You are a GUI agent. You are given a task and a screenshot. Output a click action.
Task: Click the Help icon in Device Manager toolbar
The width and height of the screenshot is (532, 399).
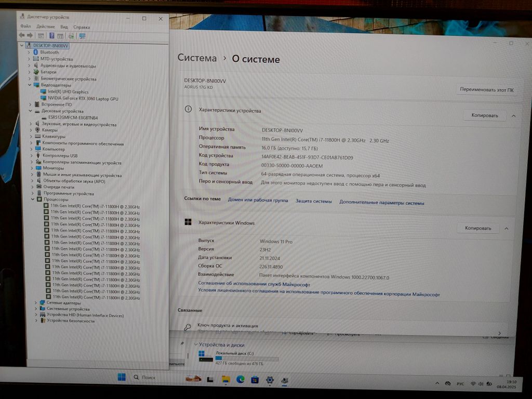click(x=52, y=36)
